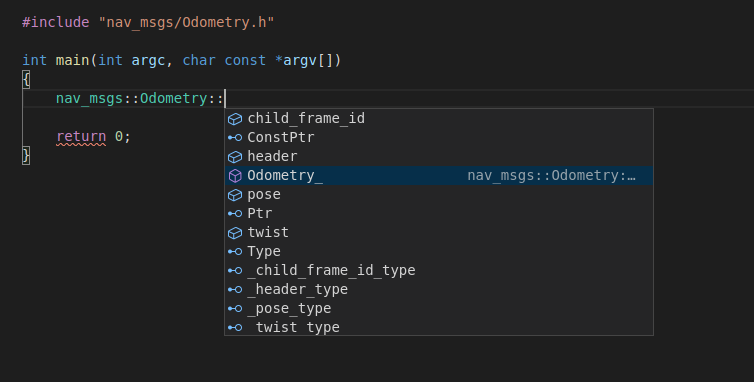Select the Type completion item
754x382 pixels.
[439, 252]
